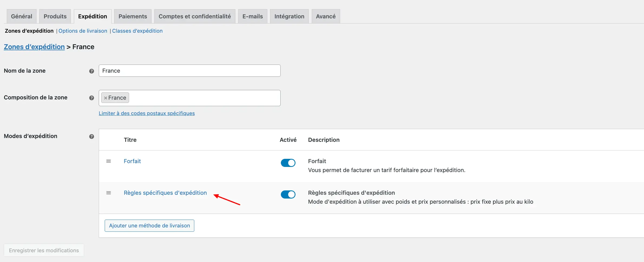644x262 pixels.
Task: Select the Avancé tab
Action: coord(326,16)
